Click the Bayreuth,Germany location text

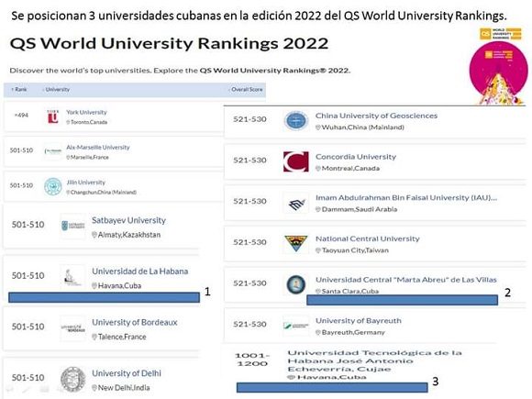point(353,332)
